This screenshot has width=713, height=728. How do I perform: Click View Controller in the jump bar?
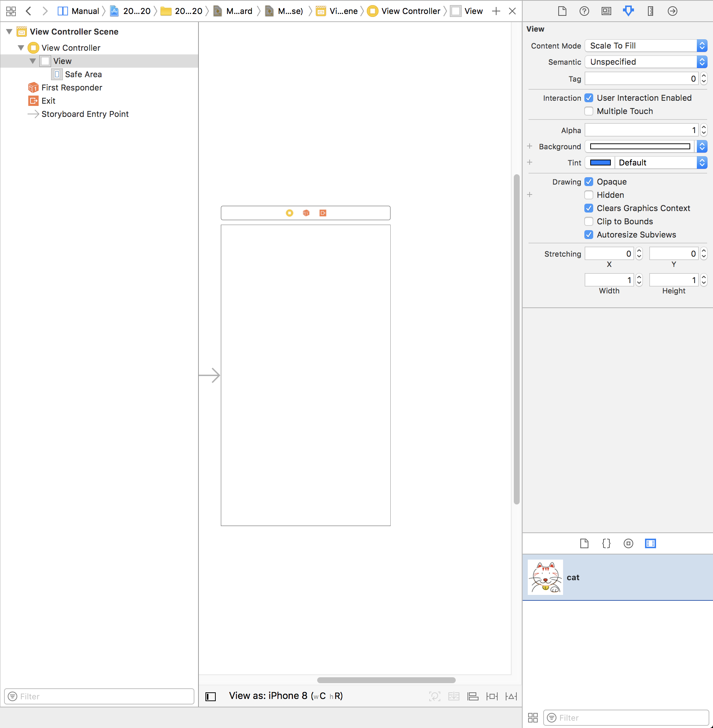410,11
